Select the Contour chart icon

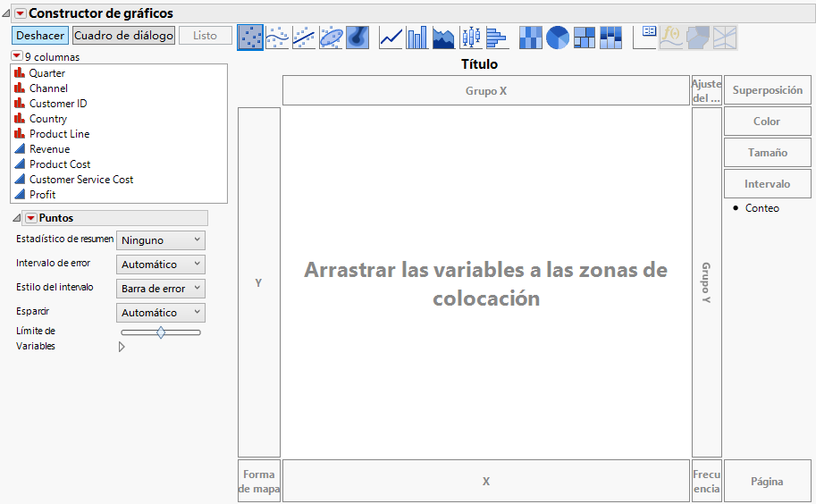[x=358, y=38]
